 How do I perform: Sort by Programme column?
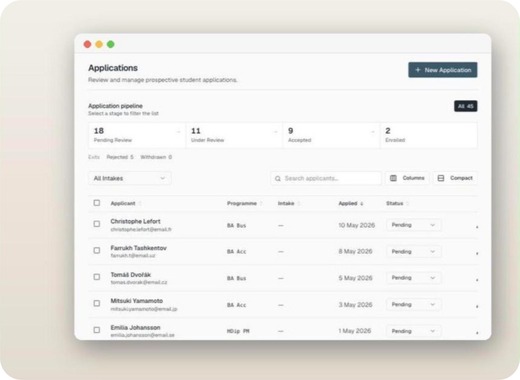tap(244, 203)
